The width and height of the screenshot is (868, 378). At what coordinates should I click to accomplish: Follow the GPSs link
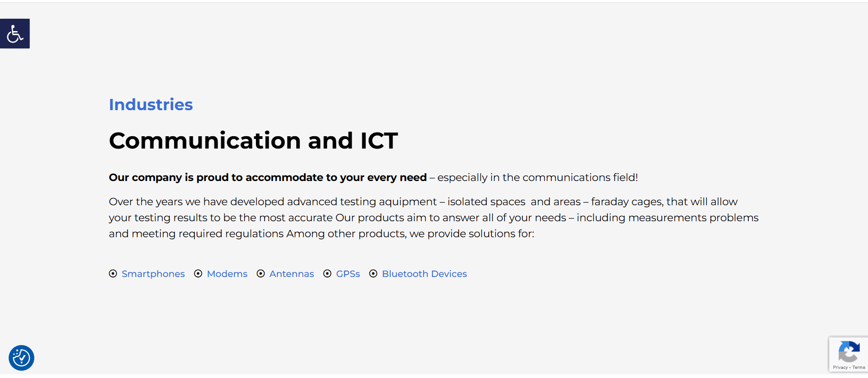tap(348, 274)
